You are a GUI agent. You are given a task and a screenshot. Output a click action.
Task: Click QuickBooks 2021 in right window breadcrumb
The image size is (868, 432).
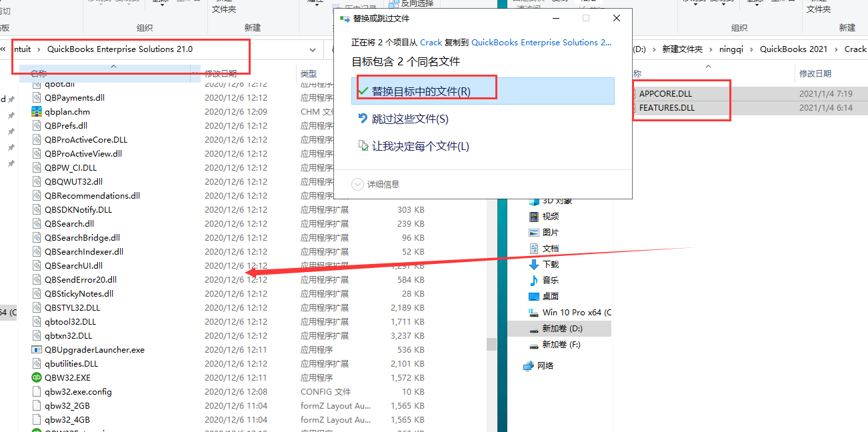(793, 49)
